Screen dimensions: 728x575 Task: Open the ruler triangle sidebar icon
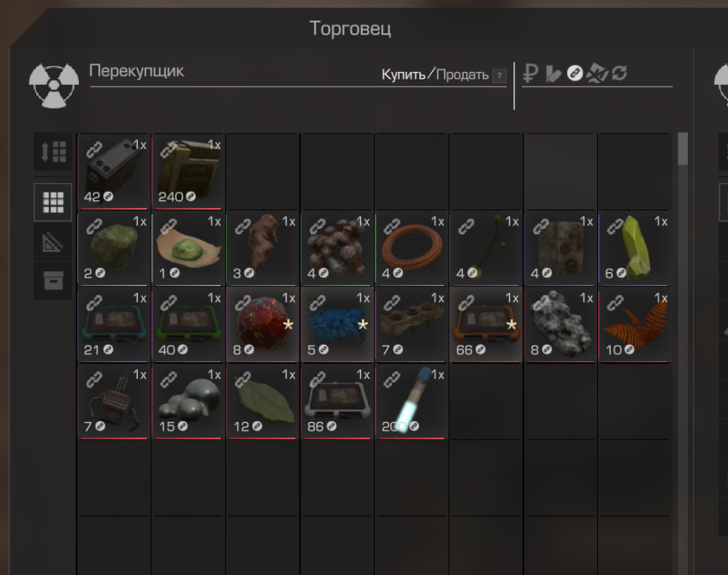[53, 242]
